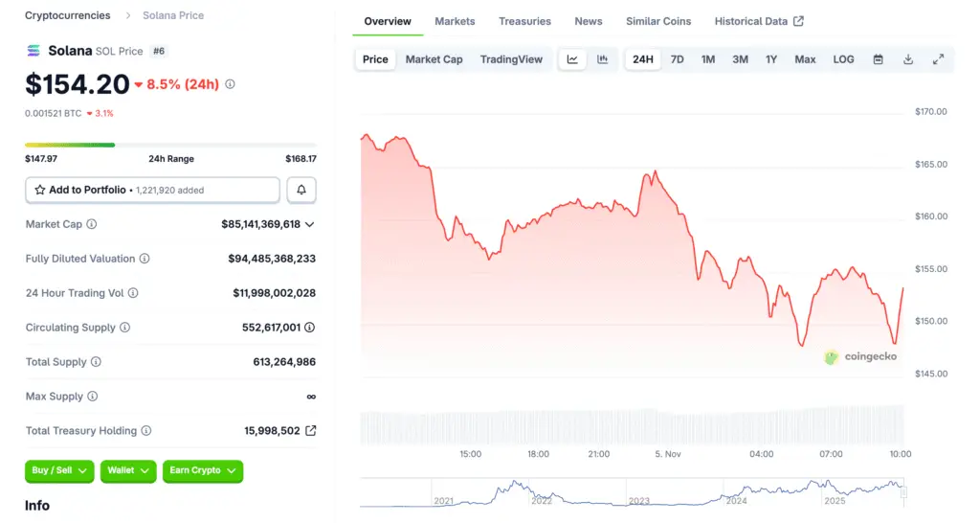
Task: Go to the Markets tab
Action: pyautogui.click(x=455, y=21)
